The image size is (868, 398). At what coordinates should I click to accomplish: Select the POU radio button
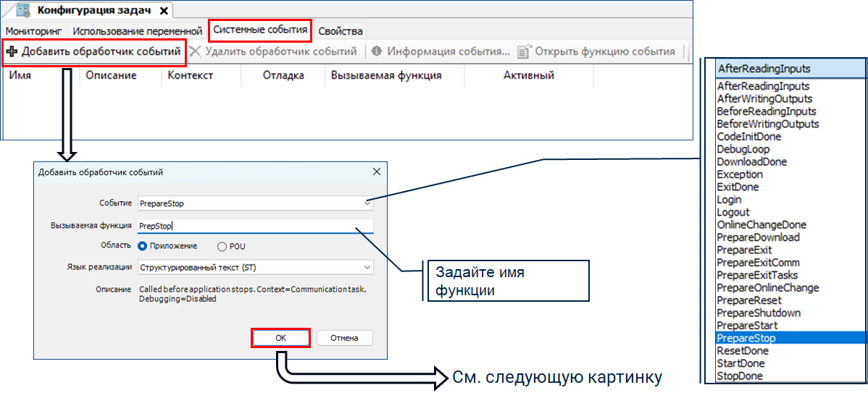point(222,246)
